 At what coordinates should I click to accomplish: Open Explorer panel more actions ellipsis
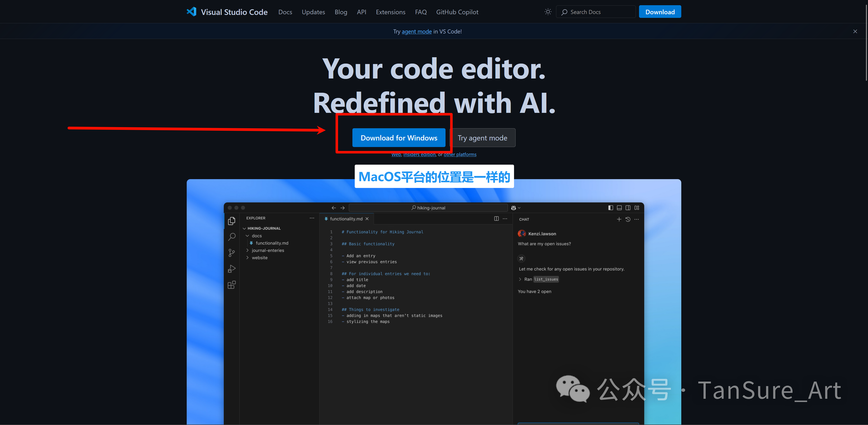coord(312,218)
